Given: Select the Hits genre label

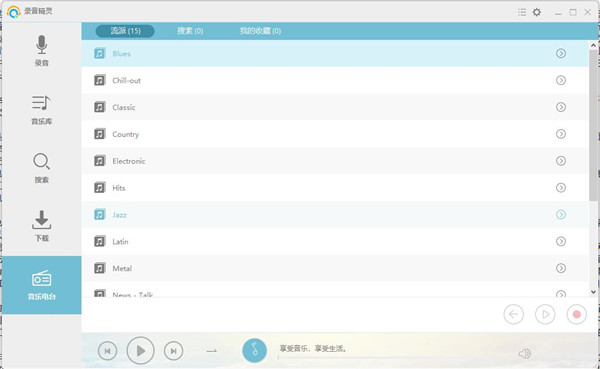Looking at the screenshot, I should [x=119, y=188].
